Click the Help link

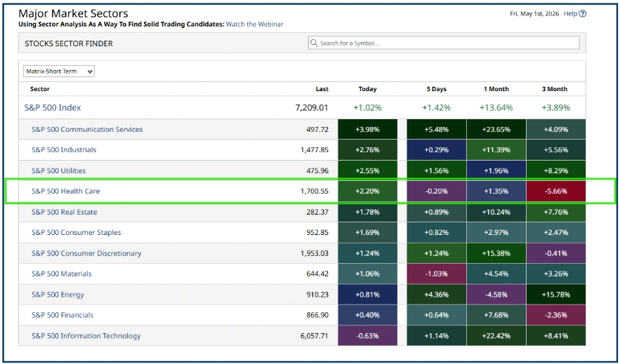[x=570, y=13]
